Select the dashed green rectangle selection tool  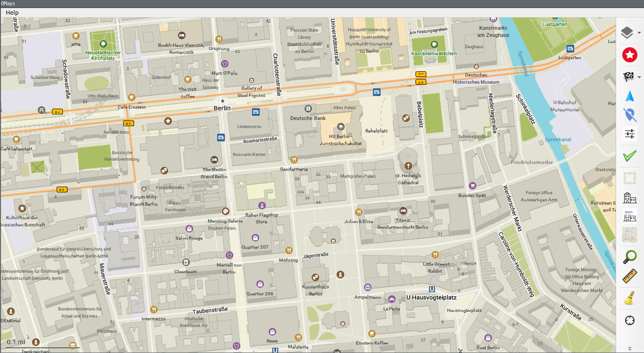click(x=629, y=178)
